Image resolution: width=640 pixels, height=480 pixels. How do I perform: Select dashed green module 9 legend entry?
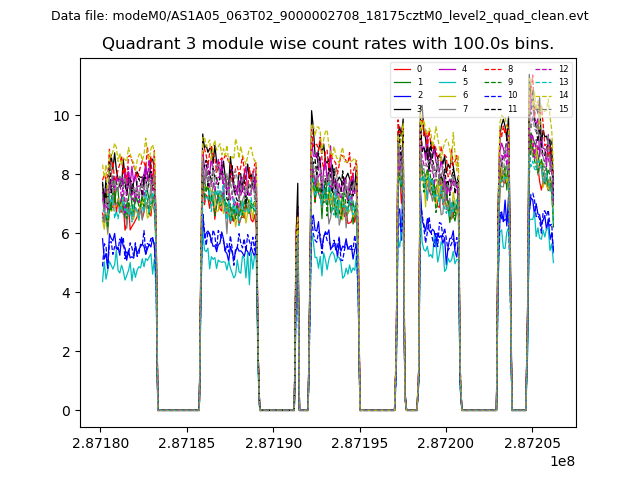pyautogui.click(x=492, y=82)
